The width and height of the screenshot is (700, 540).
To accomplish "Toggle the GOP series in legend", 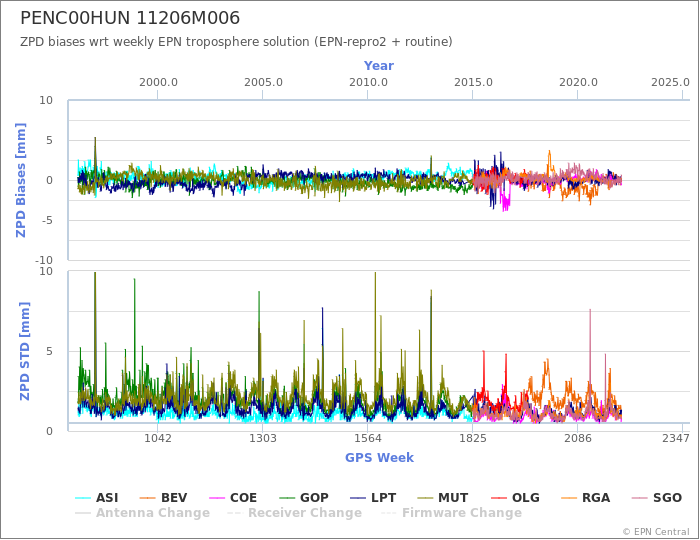I will pos(304,498).
